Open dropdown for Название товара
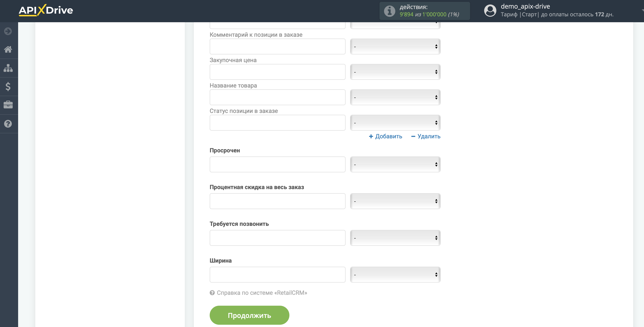The width and height of the screenshot is (644, 327). pos(395,98)
